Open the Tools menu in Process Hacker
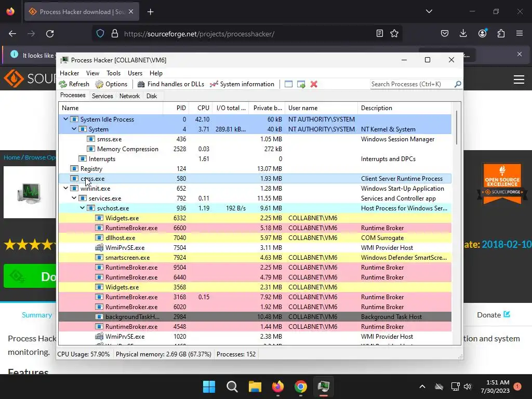This screenshot has height=399, width=532. 113,73
